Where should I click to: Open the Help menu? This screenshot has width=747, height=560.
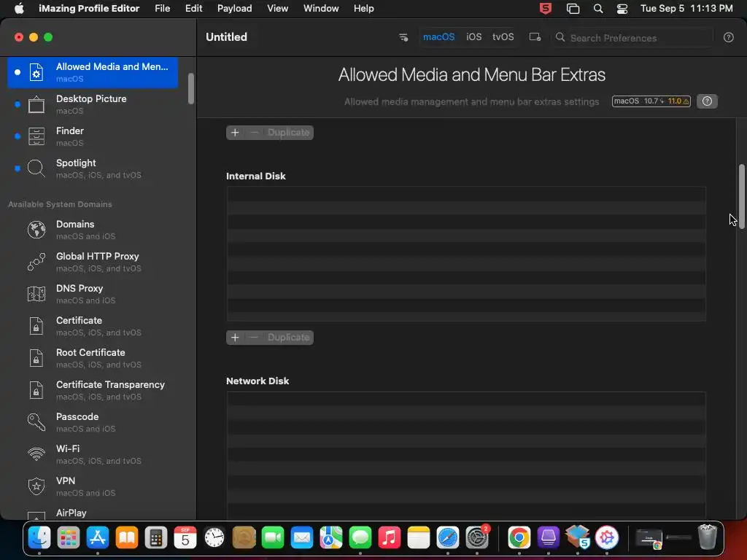(363, 9)
